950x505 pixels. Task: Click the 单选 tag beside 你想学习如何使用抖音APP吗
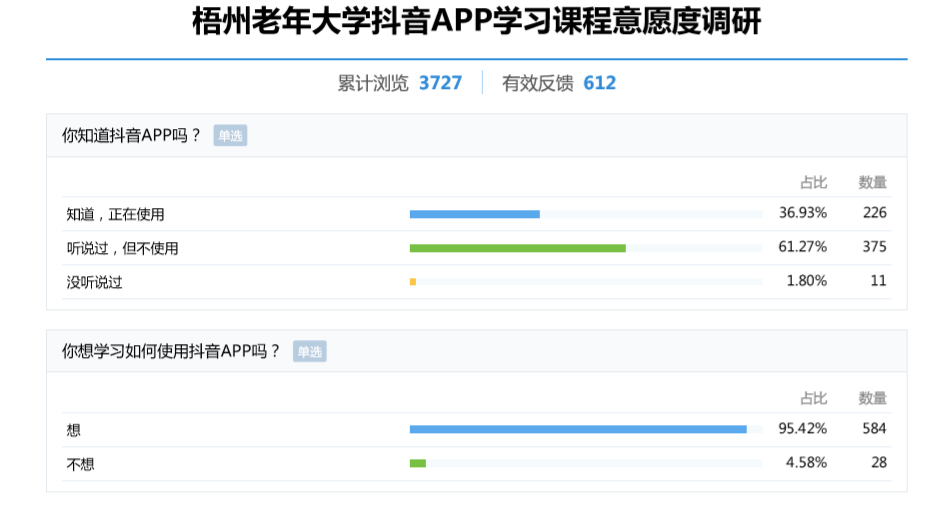pos(310,351)
